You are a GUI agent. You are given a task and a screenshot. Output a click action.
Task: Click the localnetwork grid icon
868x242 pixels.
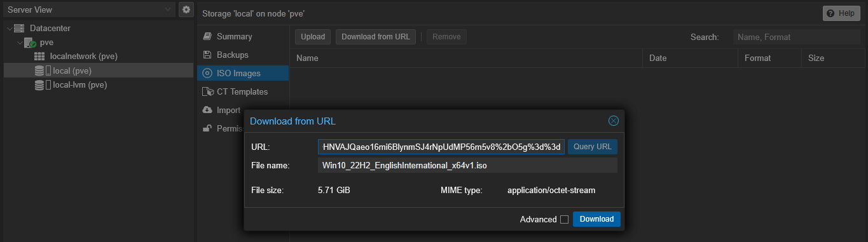[39, 57]
